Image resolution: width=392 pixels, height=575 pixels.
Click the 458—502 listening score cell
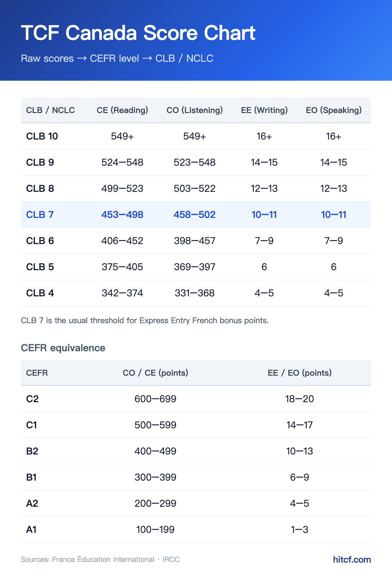[195, 215]
